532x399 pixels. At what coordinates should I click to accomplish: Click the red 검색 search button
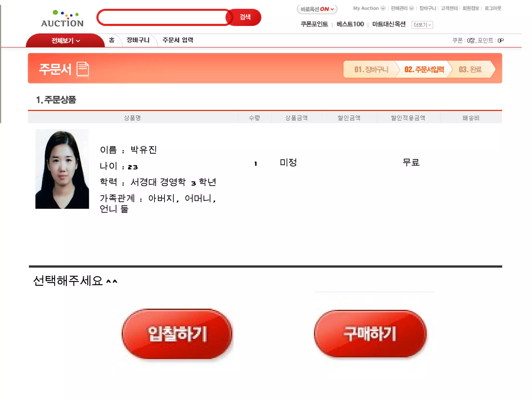pyautogui.click(x=244, y=17)
